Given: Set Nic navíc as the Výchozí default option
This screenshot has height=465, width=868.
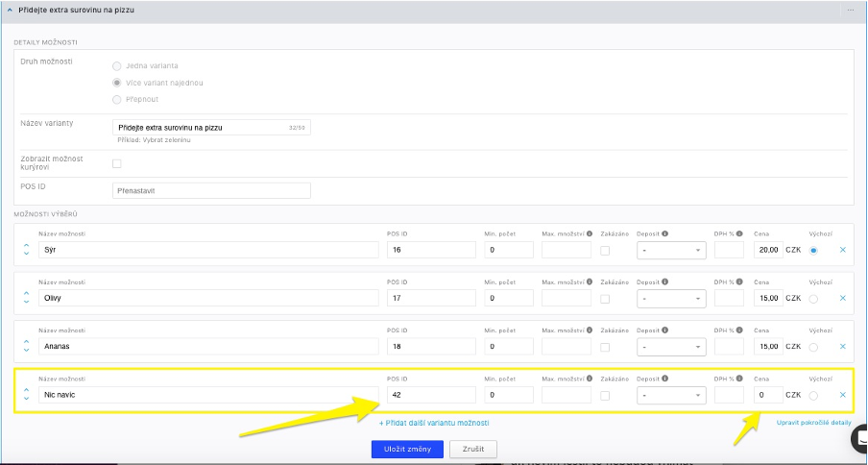Looking at the screenshot, I should (813, 395).
